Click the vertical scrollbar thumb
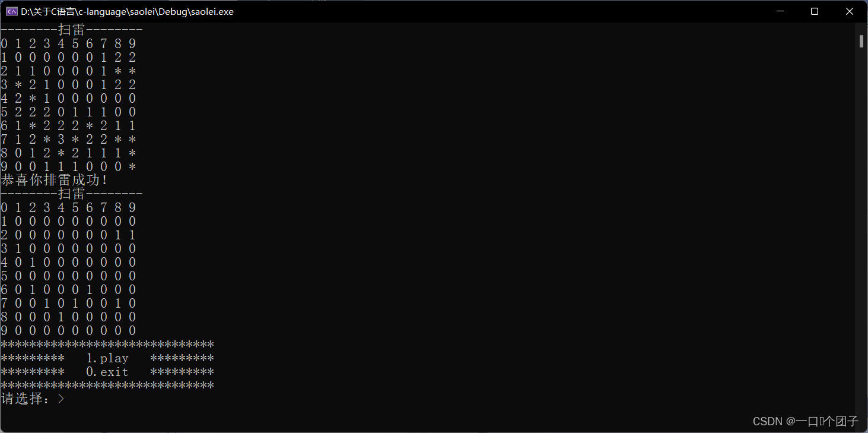 coord(861,40)
